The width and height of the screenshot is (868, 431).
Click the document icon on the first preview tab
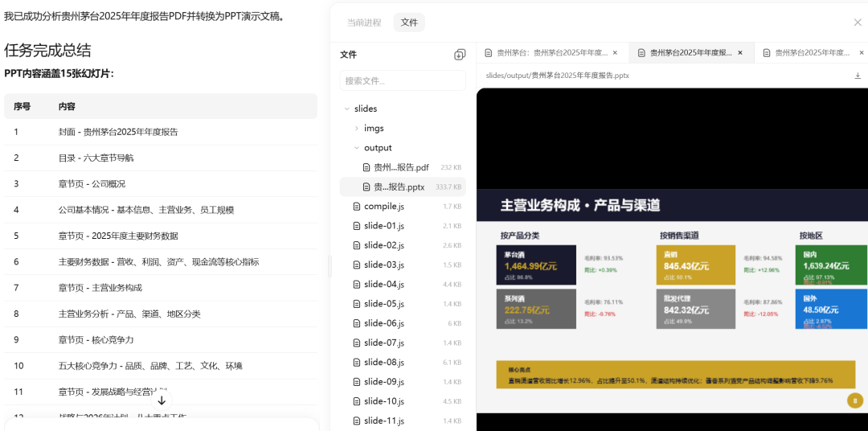point(489,52)
